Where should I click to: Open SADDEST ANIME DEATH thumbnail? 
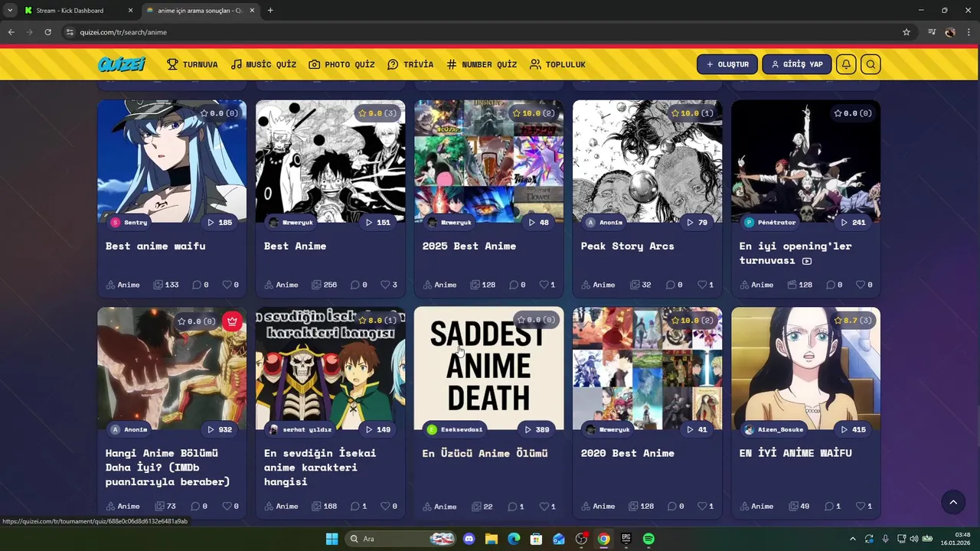click(x=488, y=368)
